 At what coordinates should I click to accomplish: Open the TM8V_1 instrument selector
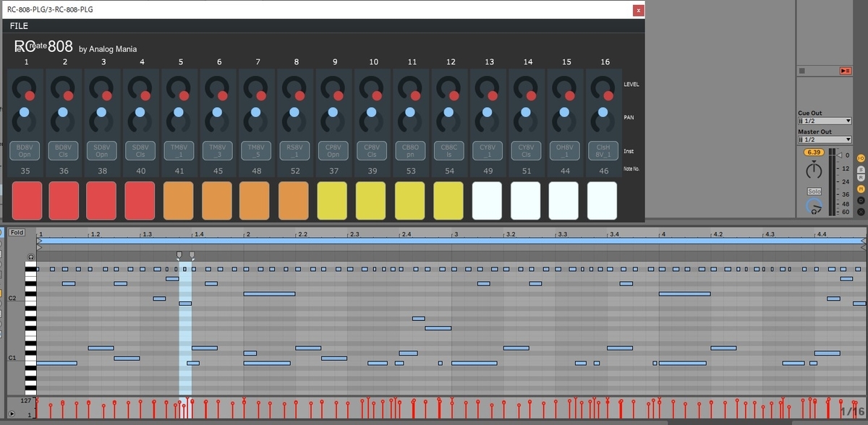point(181,150)
